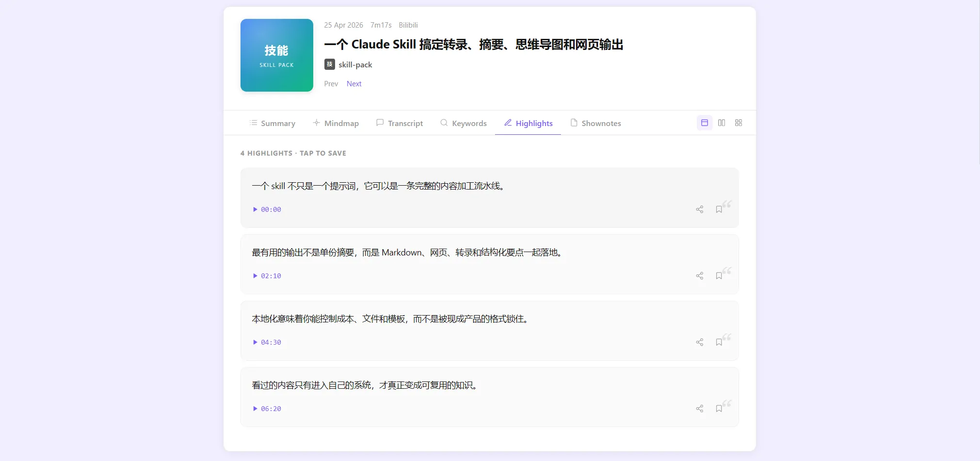Click the '4 HIGHLIGHTS · TAP TO SAVE' heading
The height and width of the screenshot is (461, 980).
[x=293, y=153]
